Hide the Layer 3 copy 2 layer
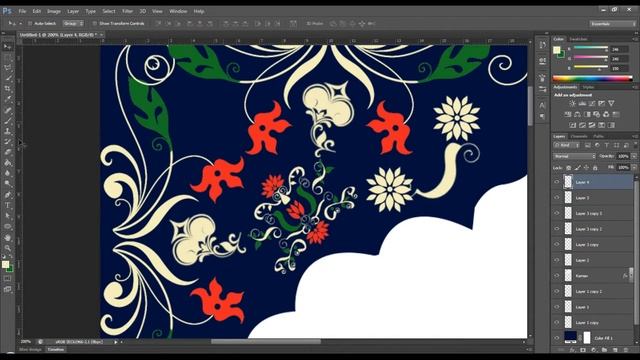640x360 pixels. pos(557,229)
